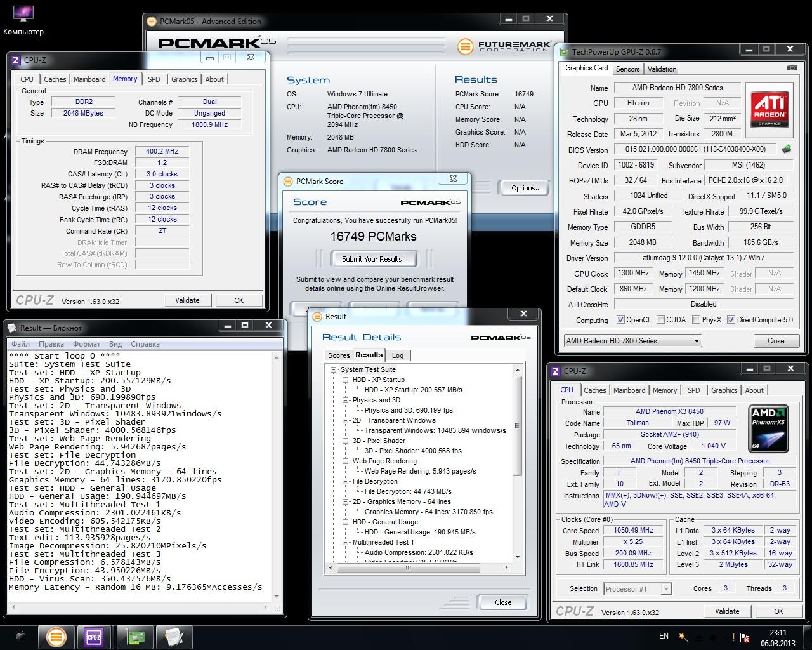Click Options button in PCMark05
Image resolution: width=812 pixels, height=650 pixels.
(x=526, y=188)
